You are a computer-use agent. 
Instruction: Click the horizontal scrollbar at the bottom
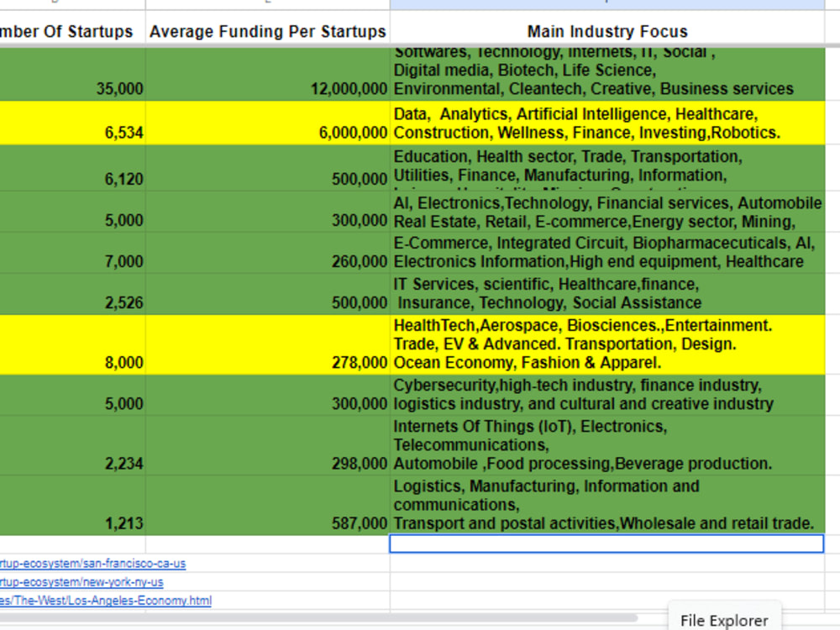[x=318, y=617]
